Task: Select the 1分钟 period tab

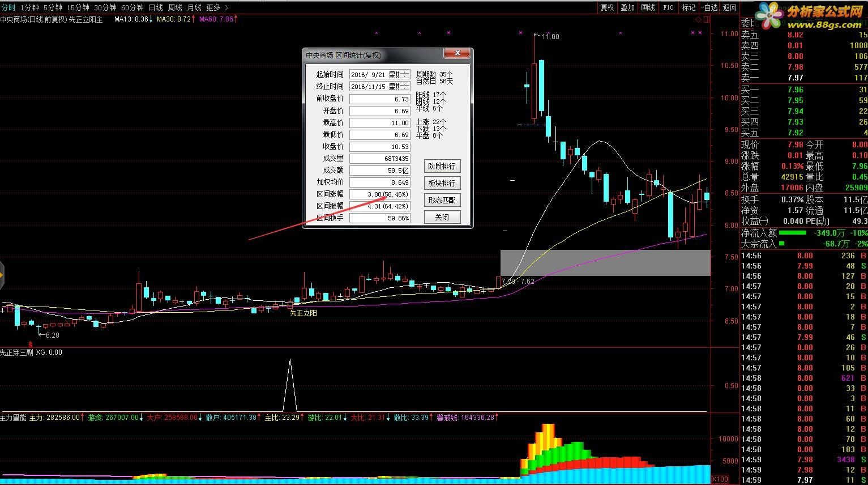Action: click(29, 7)
